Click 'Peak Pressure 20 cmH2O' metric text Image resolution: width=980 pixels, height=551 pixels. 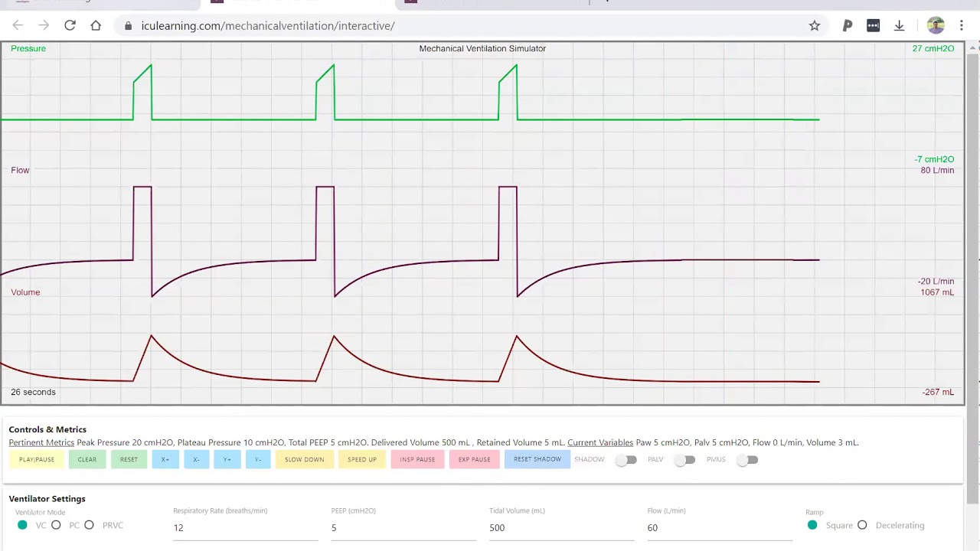[x=126, y=442]
